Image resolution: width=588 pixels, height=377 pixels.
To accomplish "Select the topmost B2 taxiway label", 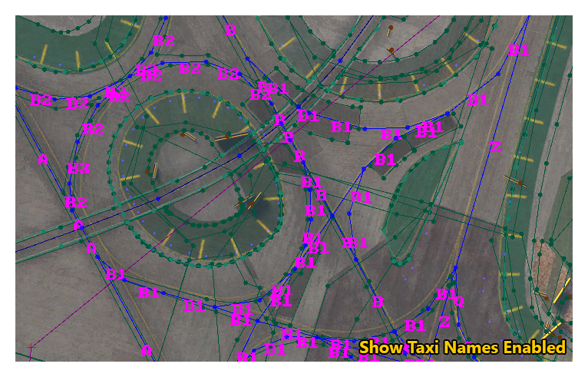I will 164,40.
